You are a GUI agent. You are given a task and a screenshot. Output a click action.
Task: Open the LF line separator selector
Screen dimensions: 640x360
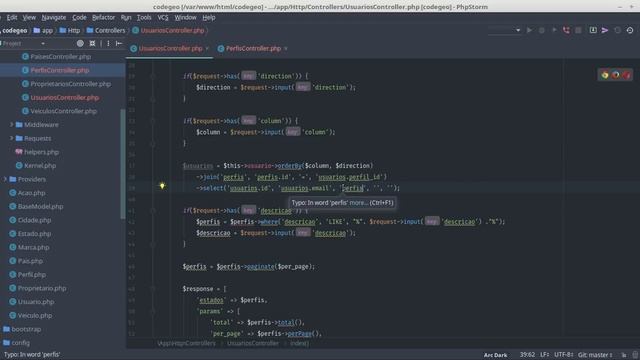[x=545, y=355]
